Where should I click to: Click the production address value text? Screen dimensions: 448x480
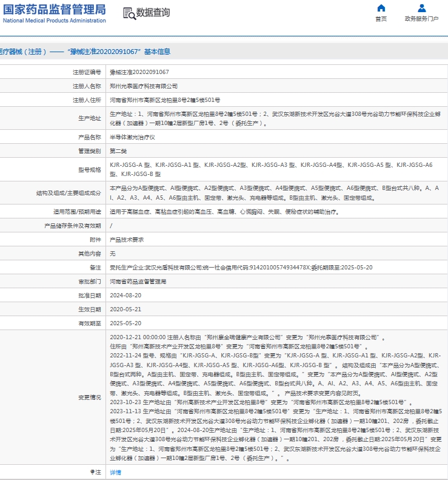pyautogui.click(x=275, y=118)
